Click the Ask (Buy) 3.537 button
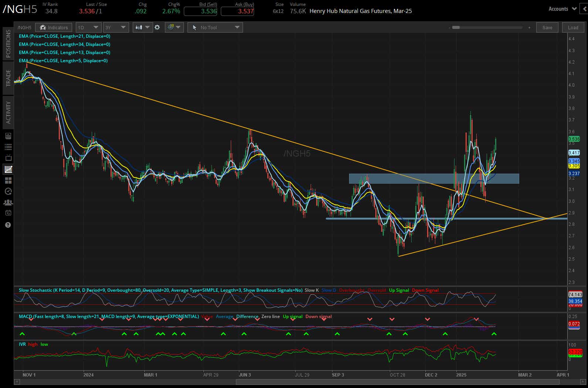588x388 pixels. [237, 11]
